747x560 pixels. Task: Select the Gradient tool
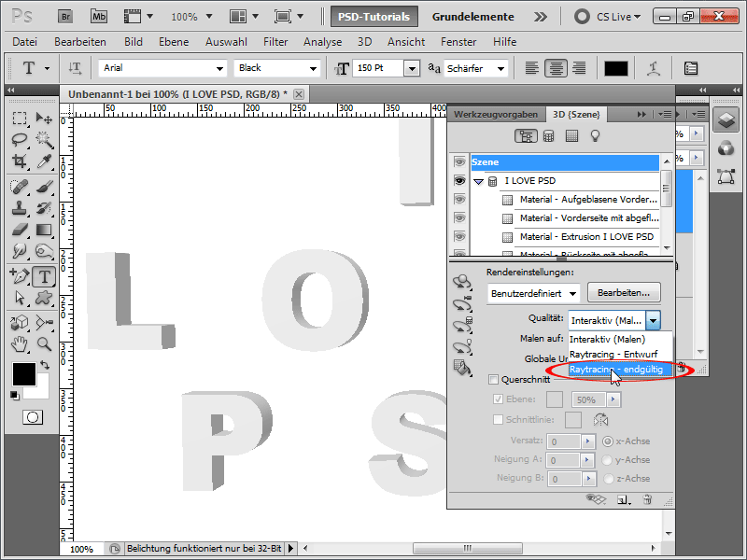(x=44, y=230)
